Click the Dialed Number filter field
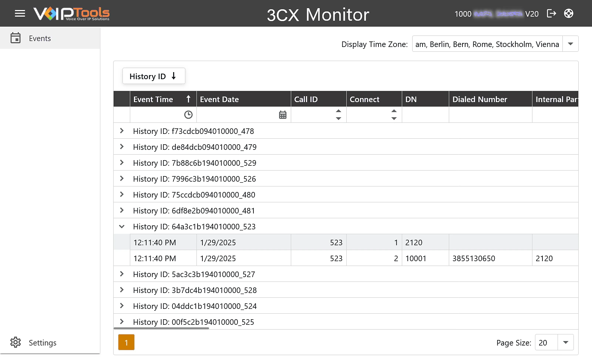The width and height of the screenshot is (592, 364). [490, 115]
